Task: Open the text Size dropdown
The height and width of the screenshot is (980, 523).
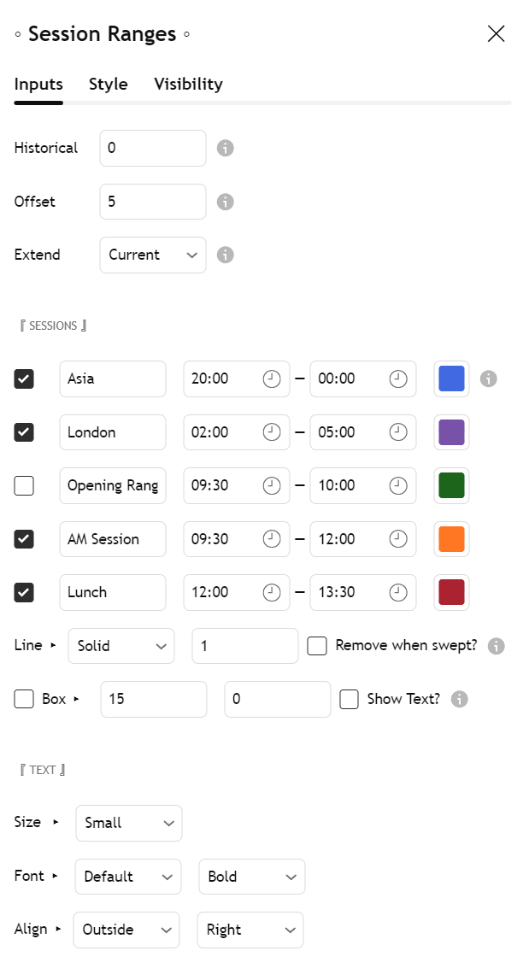Action: (x=128, y=823)
